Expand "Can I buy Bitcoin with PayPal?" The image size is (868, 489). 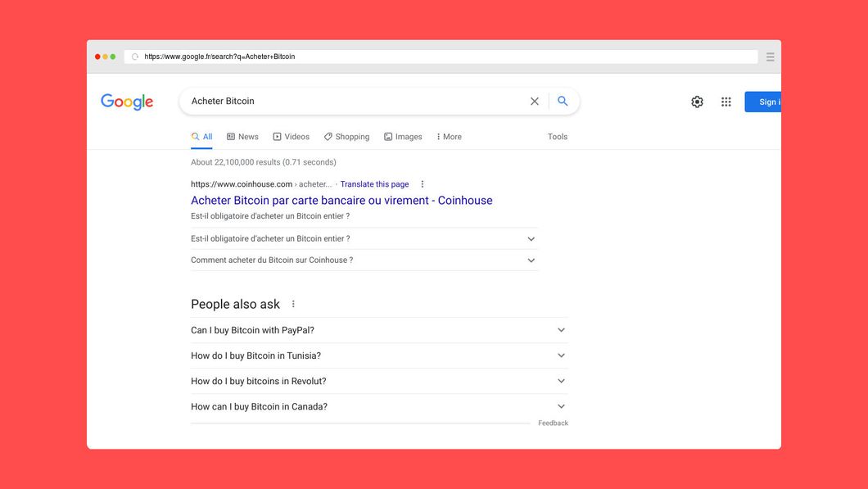point(379,330)
